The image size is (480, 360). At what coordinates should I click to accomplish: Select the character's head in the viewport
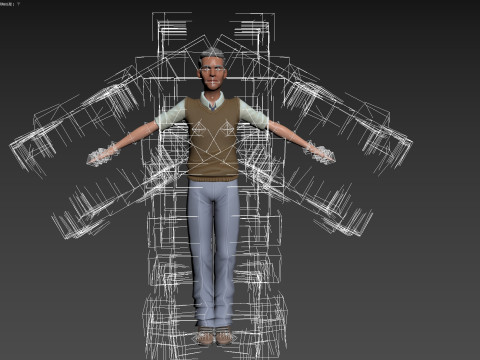click(x=212, y=69)
